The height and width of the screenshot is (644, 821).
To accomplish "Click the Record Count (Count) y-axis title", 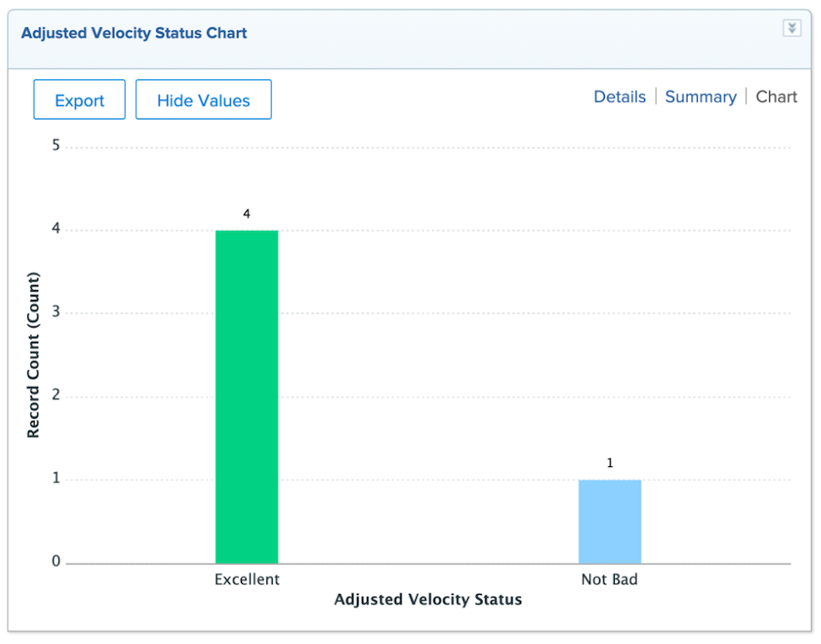I will pyautogui.click(x=34, y=355).
